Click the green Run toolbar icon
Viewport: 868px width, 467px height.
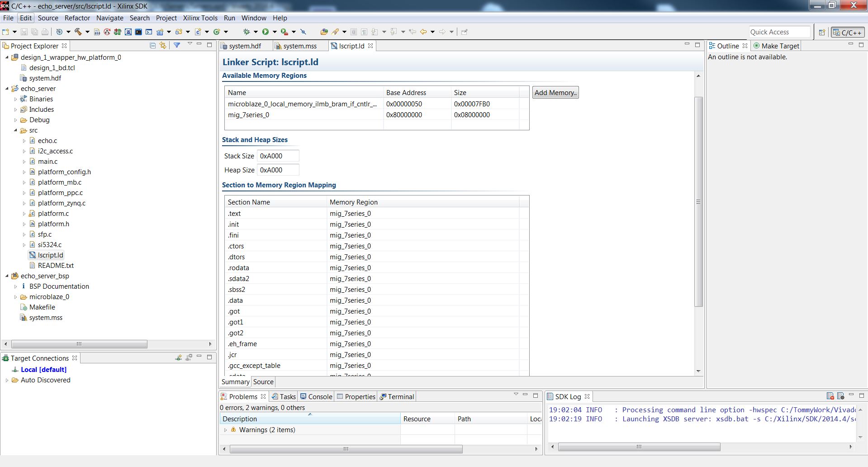[x=266, y=32]
